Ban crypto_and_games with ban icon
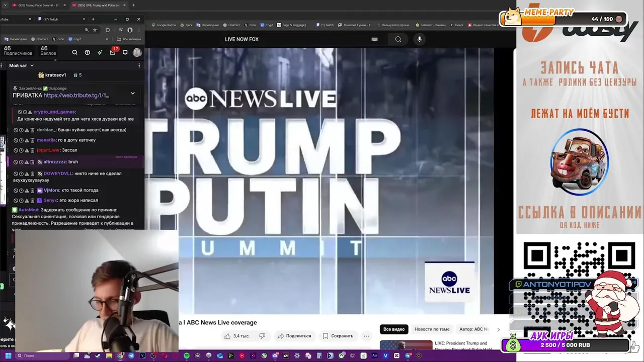644x362 pixels. [20, 112]
